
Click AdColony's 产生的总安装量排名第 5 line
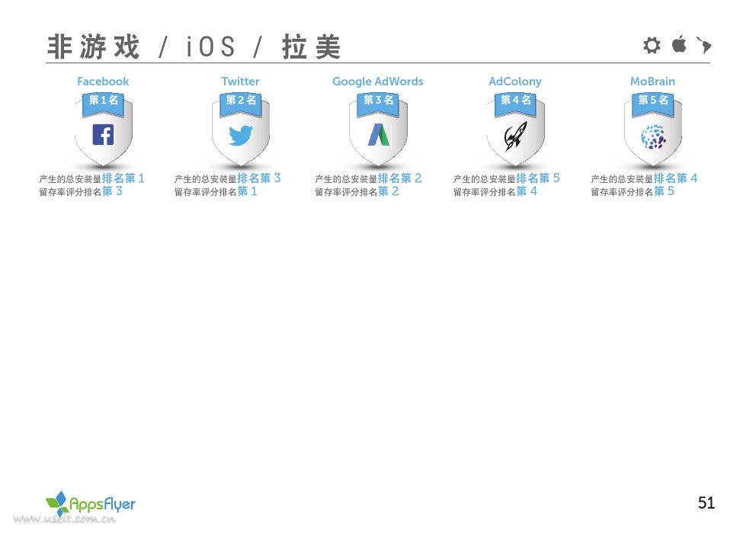507,178
